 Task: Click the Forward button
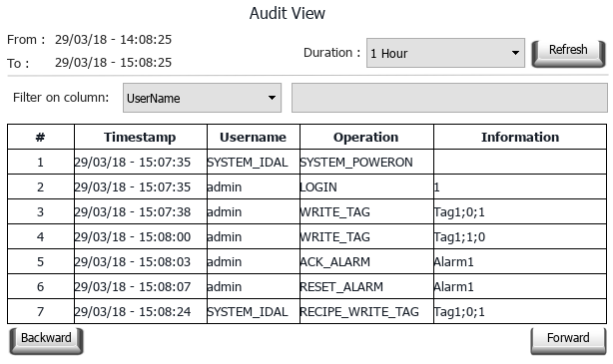tap(568, 341)
